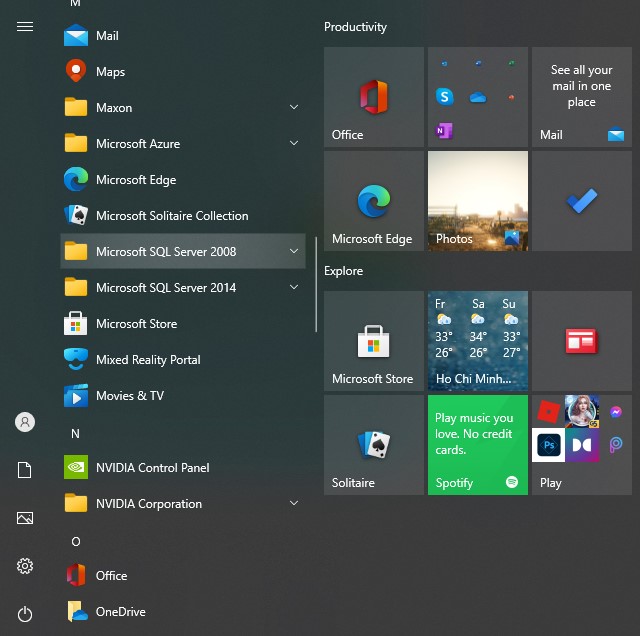Open the Photos tile thumbnail
Image resolution: width=640 pixels, height=636 pixels.
477,201
